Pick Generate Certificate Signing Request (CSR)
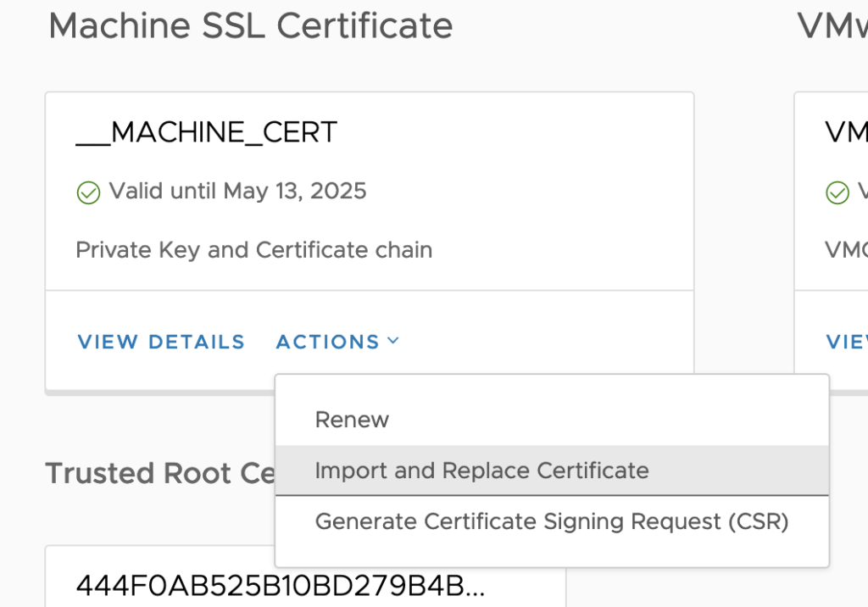This screenshot has width=868, height=607. pos(552,521)
